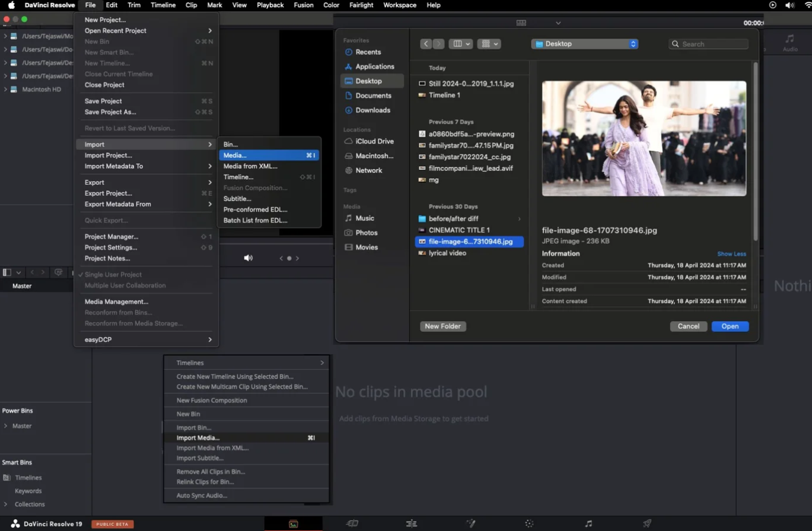
Task: Open the Edit page
Action: tap(410, 523)
